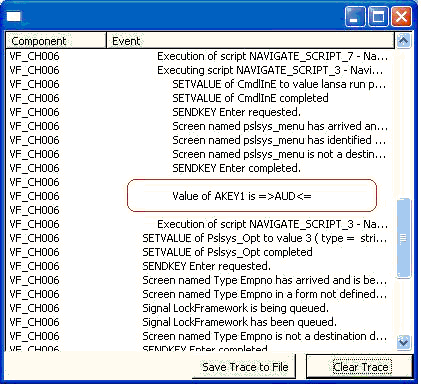Select row 'Value of AKEY1 is =>AUD<='

[200, 196]
